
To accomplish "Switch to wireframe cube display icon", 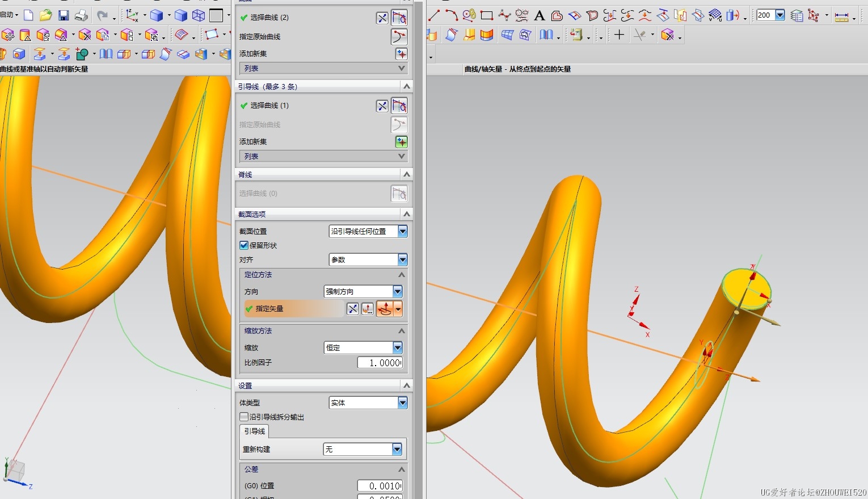I will tap(199, 15).
